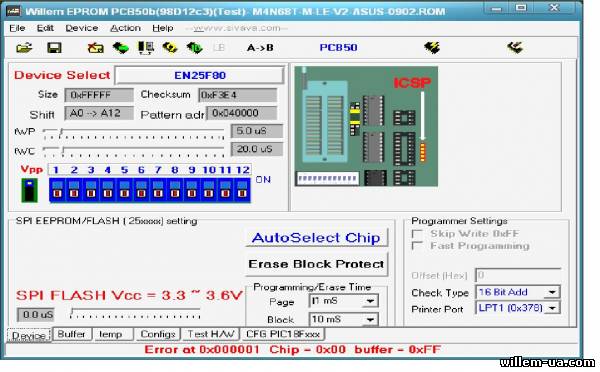The image size is (600, 372).
Task: Click the slider beside 0.0 uS
Action: 135,313
